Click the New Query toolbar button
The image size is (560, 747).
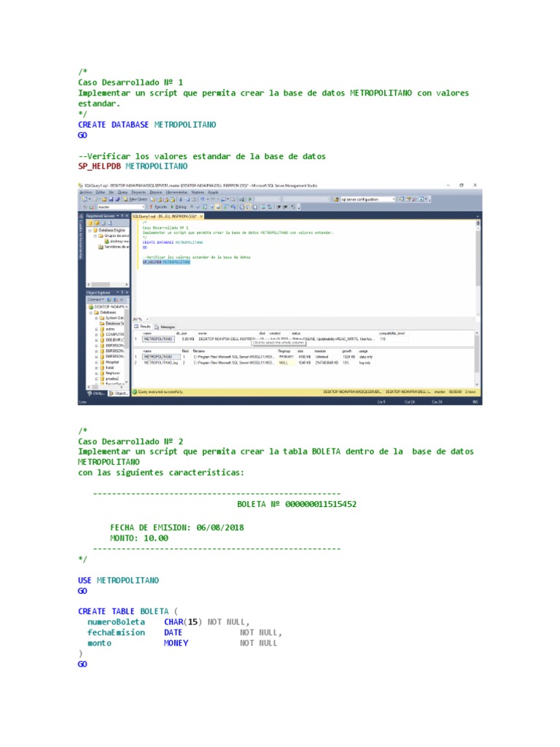136,200
